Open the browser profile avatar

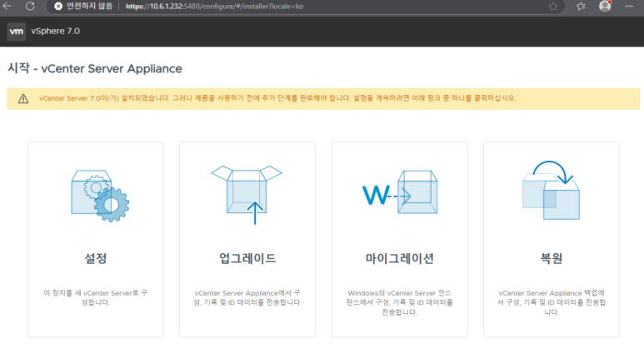click(605, 6)
